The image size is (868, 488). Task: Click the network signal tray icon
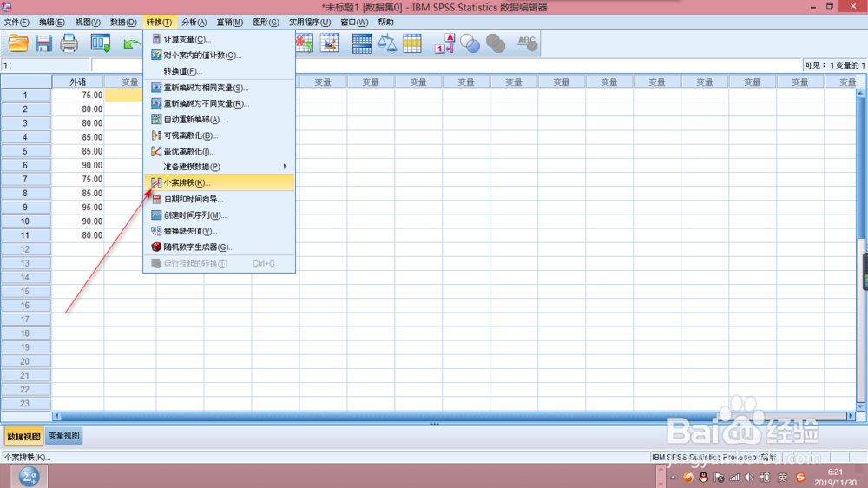click(x=734, y=477)
